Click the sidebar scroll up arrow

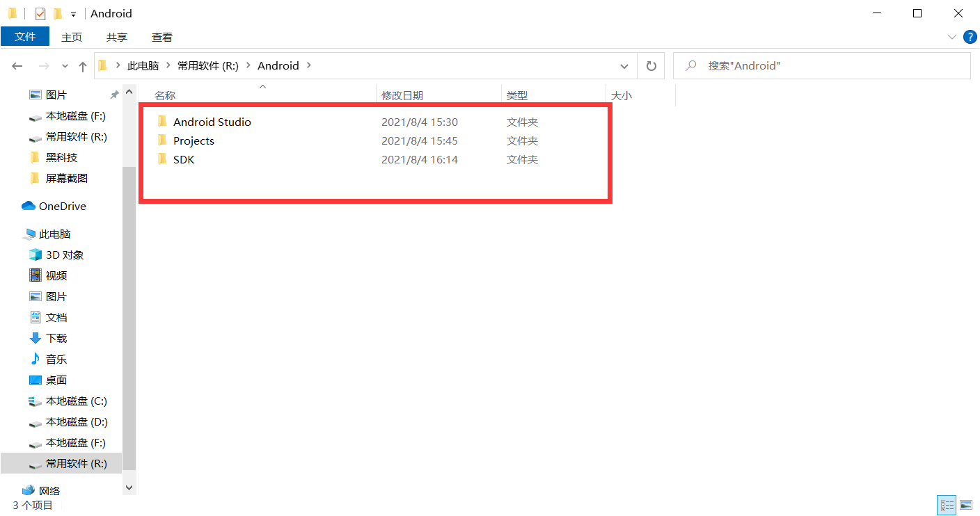coord(129,91)
